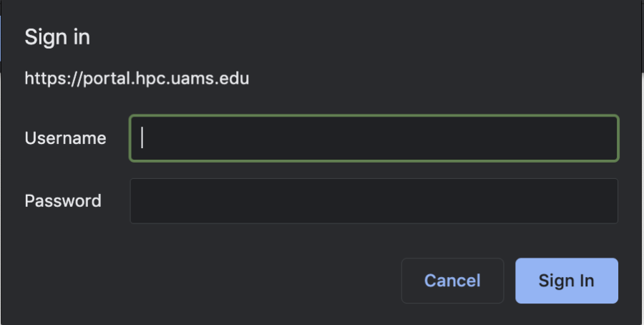Submit credentials with the blue Sign In button
The image size is (644, 325).
(566, 281)
